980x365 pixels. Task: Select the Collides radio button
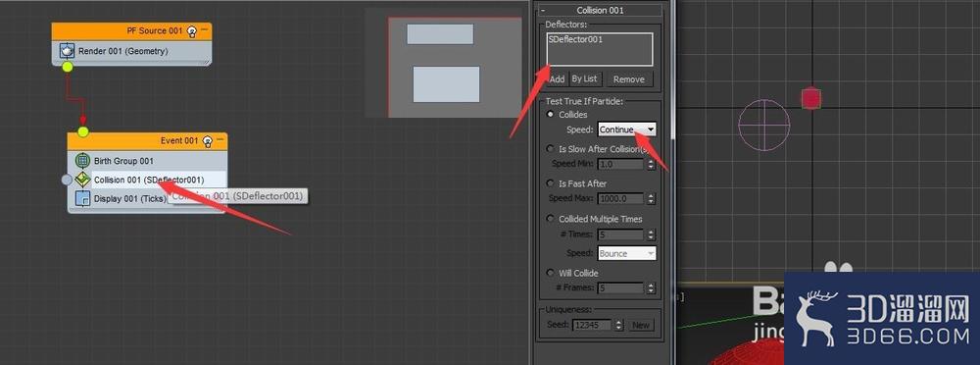(x=550, y=115)
